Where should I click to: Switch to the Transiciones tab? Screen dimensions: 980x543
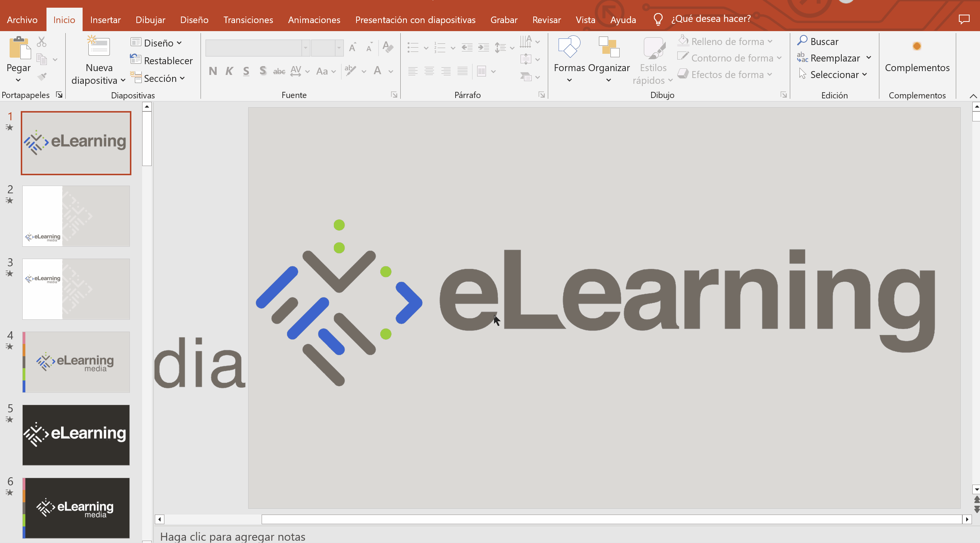point(248,20)
